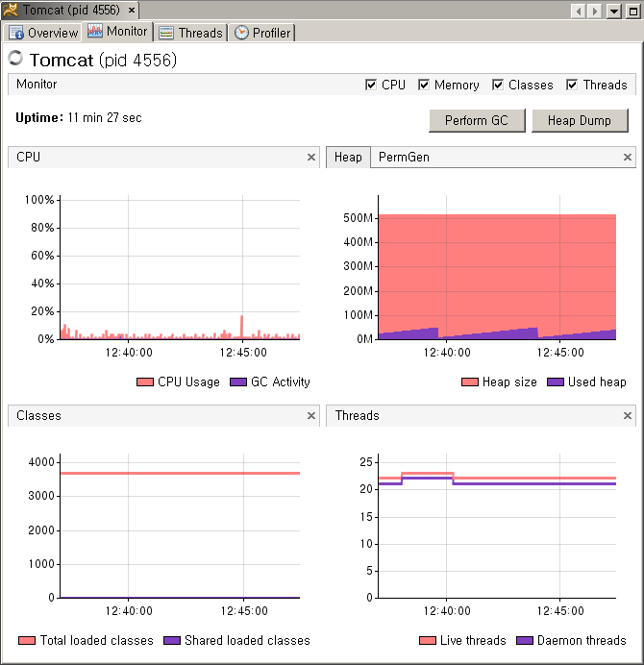Close the Tomcat (pid 4556) document tab
644x665 pixels.
coord(132,10)
